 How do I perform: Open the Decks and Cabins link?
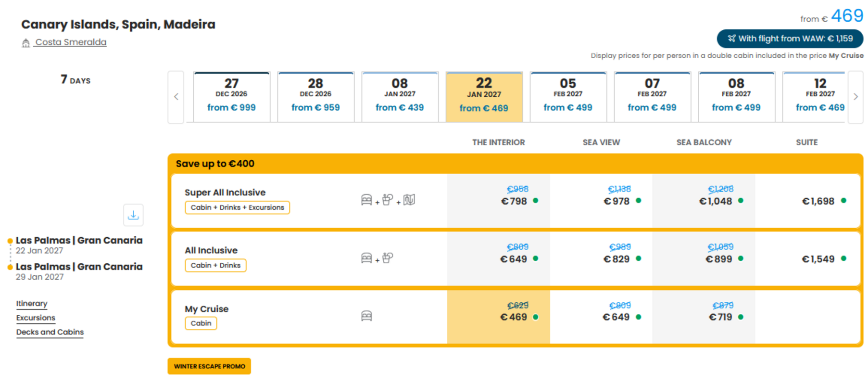[50, 332]
